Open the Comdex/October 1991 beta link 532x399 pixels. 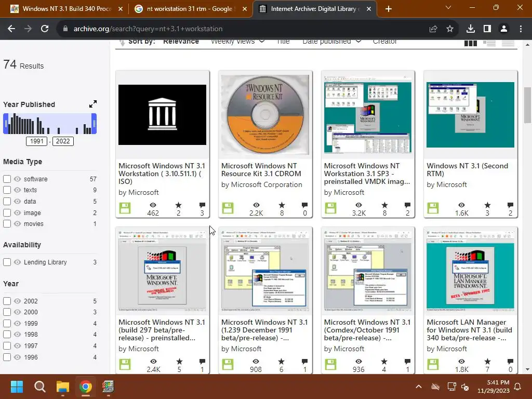(367, 330)
